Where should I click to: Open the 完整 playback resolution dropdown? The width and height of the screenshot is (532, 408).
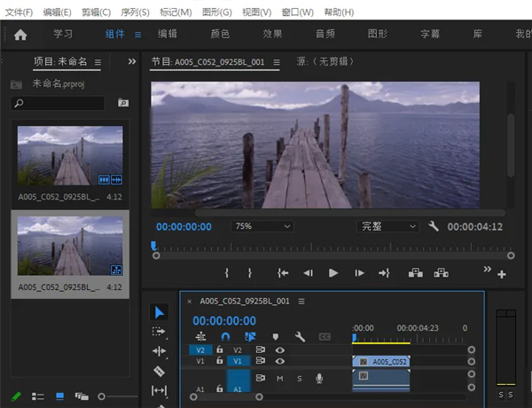(x=388, y=226)
